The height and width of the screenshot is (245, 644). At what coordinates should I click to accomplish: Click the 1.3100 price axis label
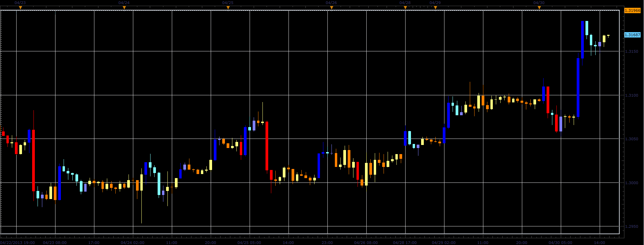632,96
